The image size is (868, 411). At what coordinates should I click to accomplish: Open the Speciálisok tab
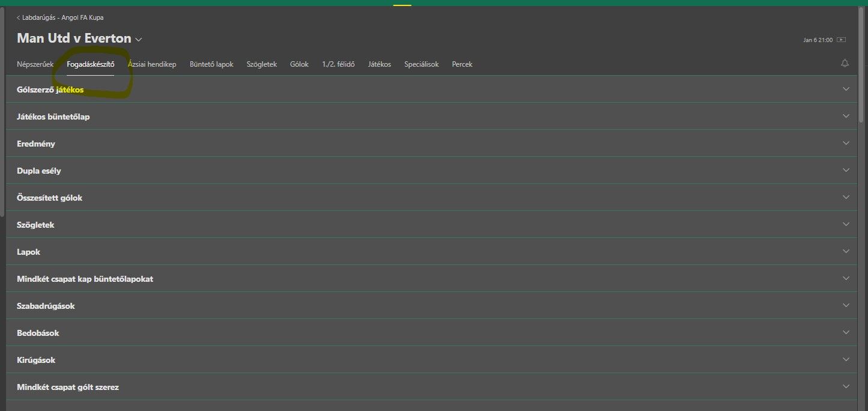tap(422, 64)
